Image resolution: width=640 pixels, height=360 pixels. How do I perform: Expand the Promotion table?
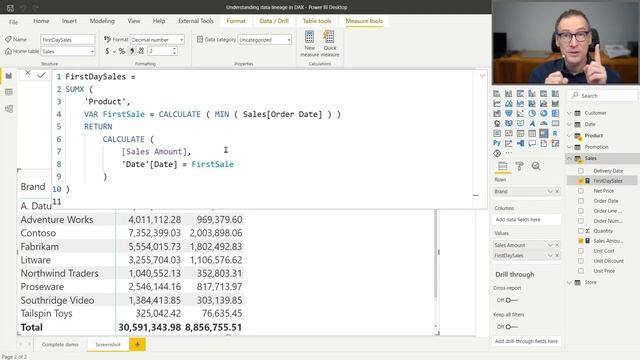[x=570, y=147]
